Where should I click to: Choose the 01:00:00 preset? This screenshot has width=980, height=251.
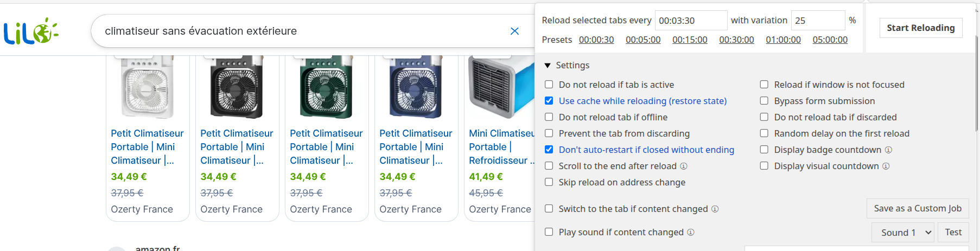pos(783,40)
